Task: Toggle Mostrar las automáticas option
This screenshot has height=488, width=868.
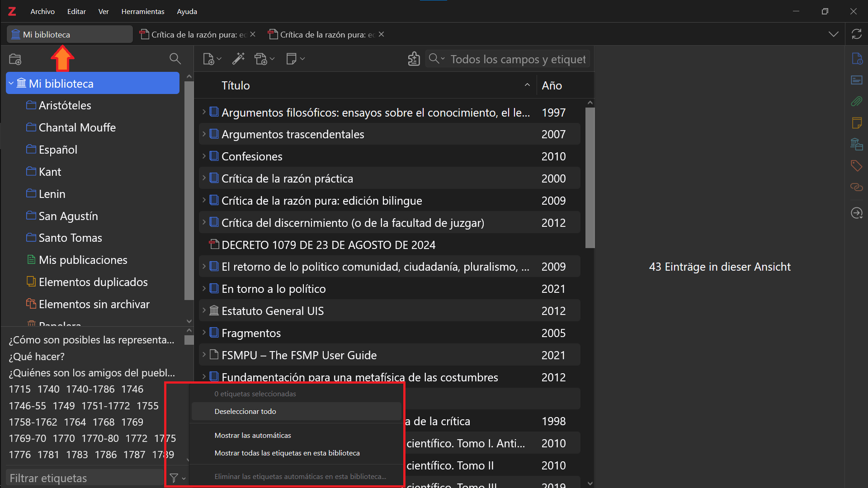Action: 253,436
